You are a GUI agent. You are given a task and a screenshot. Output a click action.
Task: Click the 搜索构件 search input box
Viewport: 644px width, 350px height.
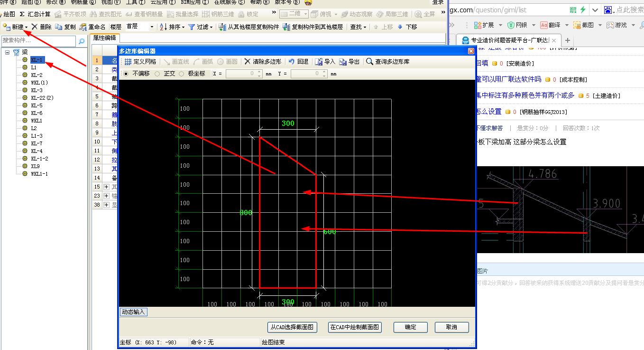pyautogui.click(x=38, y=41)
